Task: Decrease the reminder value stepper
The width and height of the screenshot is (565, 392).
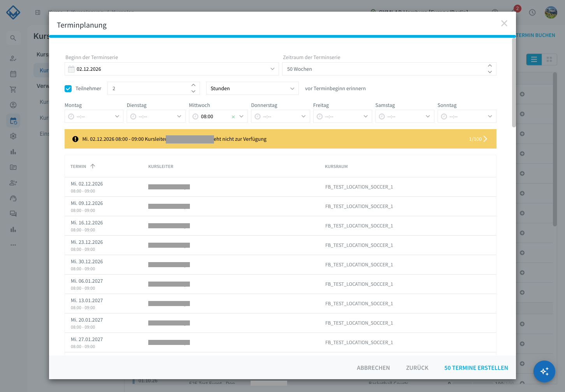Action: (x=193, y=91)
